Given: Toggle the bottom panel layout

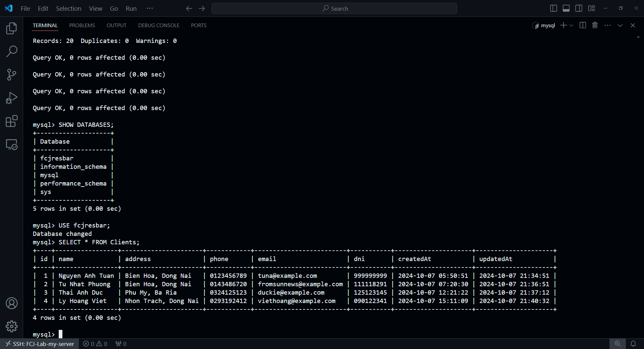Looking at the screenshot, I should click(x=566, y=8).
